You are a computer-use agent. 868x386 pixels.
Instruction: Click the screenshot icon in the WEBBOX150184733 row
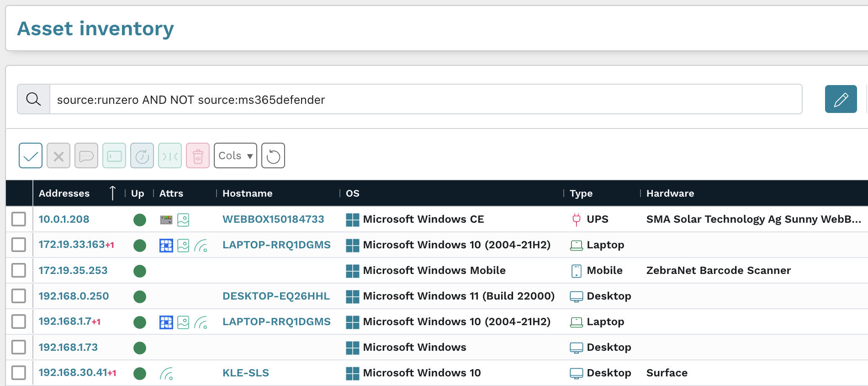(x=183, y=220)
